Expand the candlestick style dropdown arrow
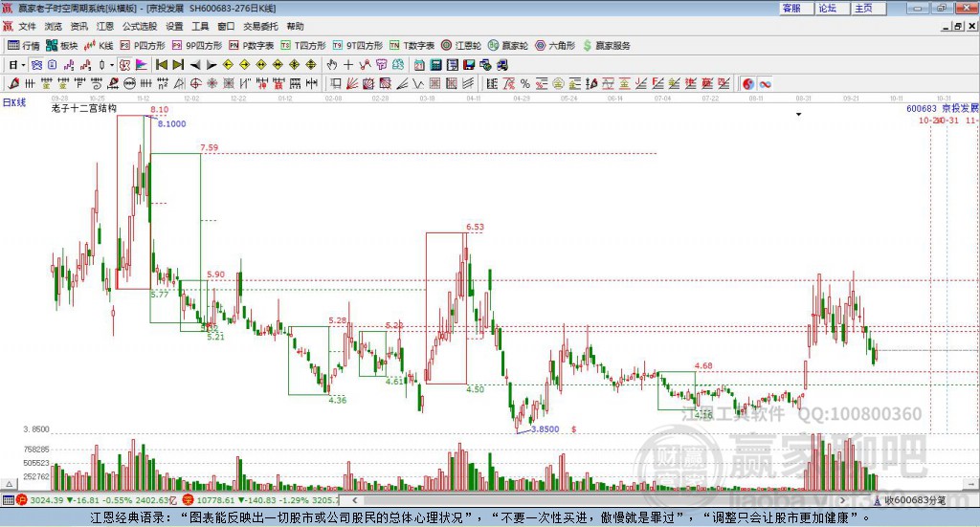 click(112, 65)
